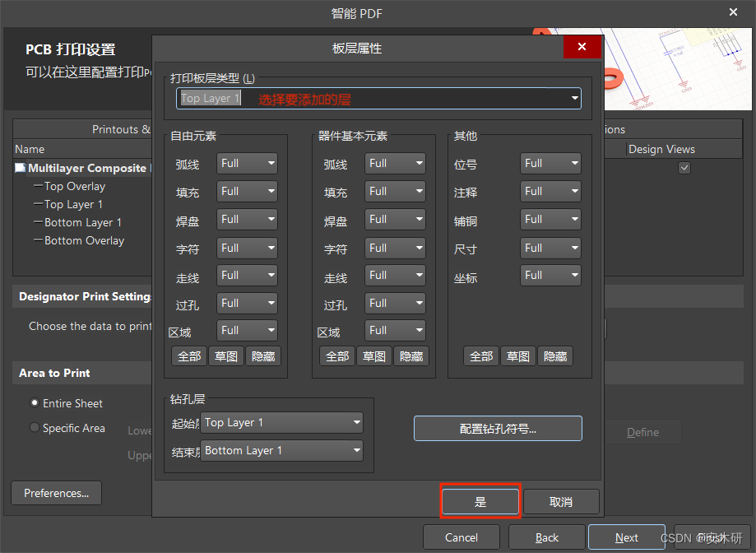Image resolution: width=756 pixels, height=553 pixels.
Task: Open the 弧线 Full dropdown under 自由元素
Action: [247, 163]
